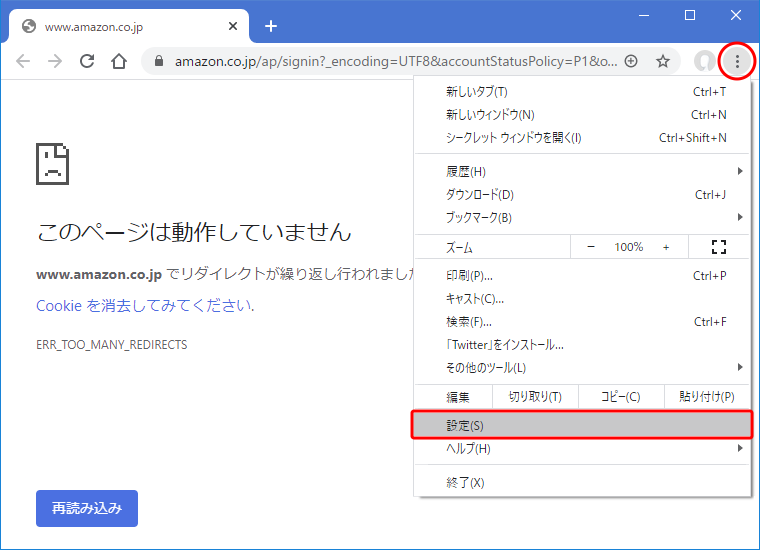
Task: Click the Cookie を消去してみてください link
Action: pyautogui.click(x=144, y=306)
